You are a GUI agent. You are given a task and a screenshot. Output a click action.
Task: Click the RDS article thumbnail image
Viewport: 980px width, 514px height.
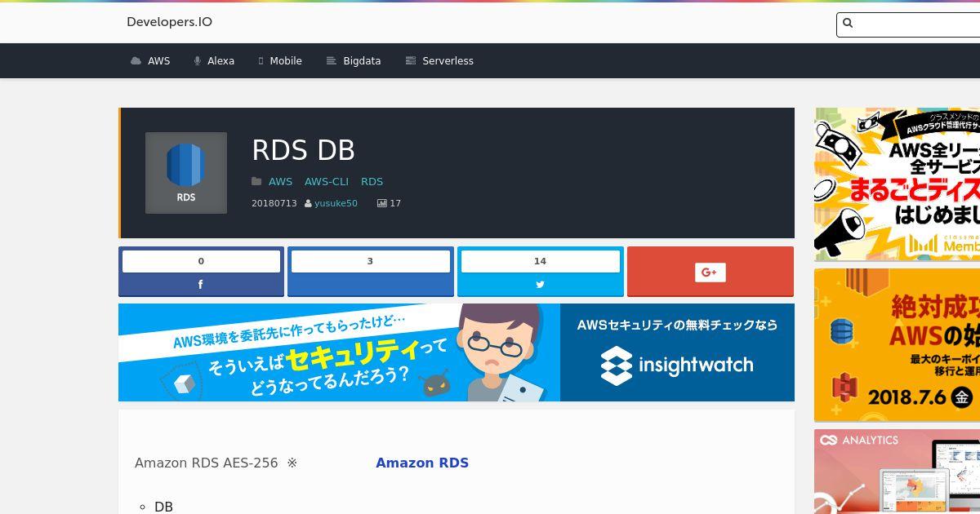186,173
